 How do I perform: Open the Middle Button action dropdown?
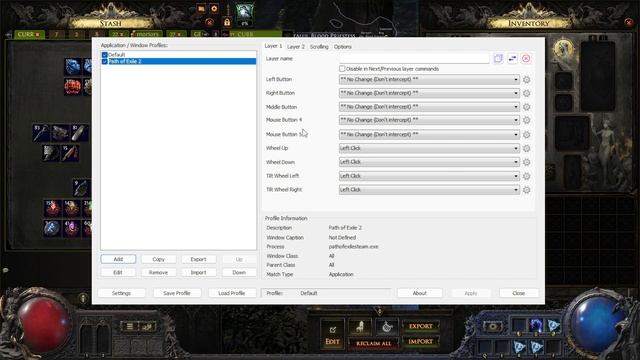429,107
